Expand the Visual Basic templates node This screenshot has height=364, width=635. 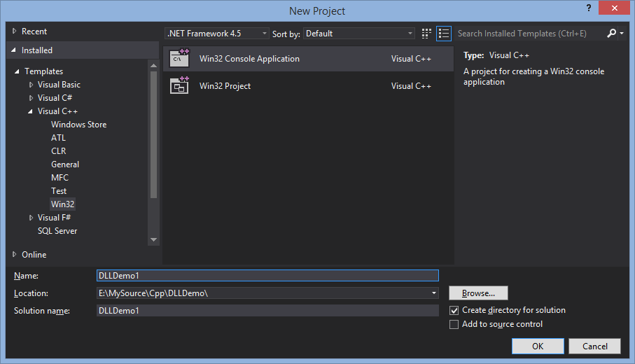coord(32,85)
